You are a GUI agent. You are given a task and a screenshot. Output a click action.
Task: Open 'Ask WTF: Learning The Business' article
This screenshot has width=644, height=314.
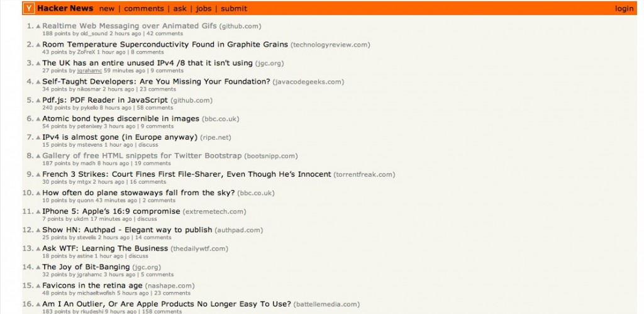[105, 248]
